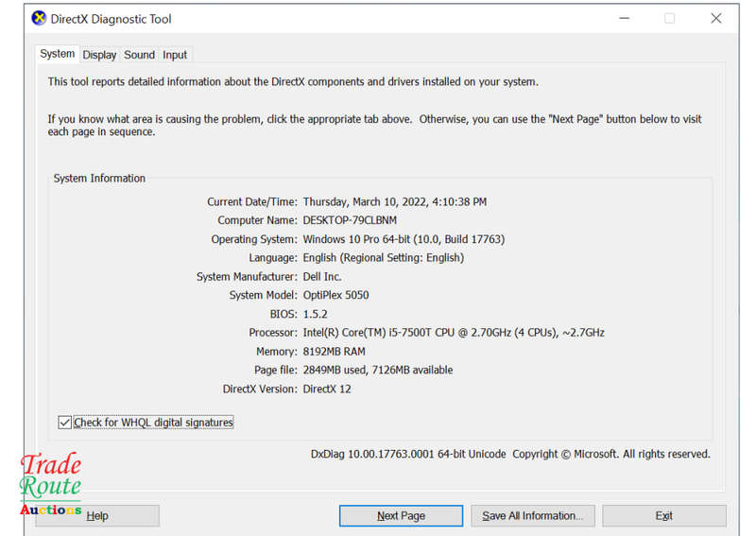Open the Display tab
The height and width of the screenshot is (536, 756).
(x=99, y=55)
